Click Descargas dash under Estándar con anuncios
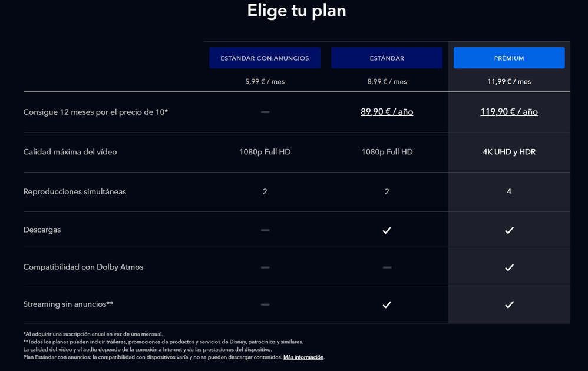The height and width of the screenshot is (371, 588). coord(265,230)
